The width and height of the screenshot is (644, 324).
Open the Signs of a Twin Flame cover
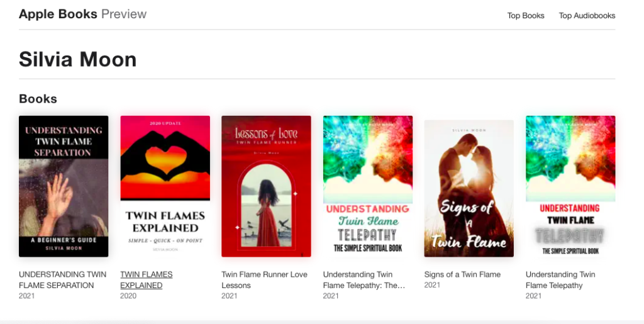[x=469, y=189]
